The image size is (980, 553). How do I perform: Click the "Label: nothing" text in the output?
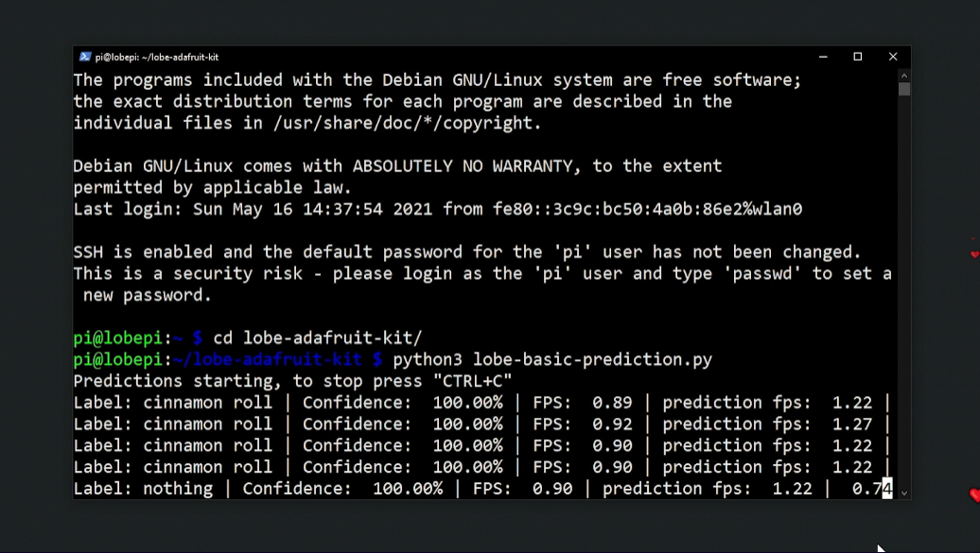click(143, 489)
